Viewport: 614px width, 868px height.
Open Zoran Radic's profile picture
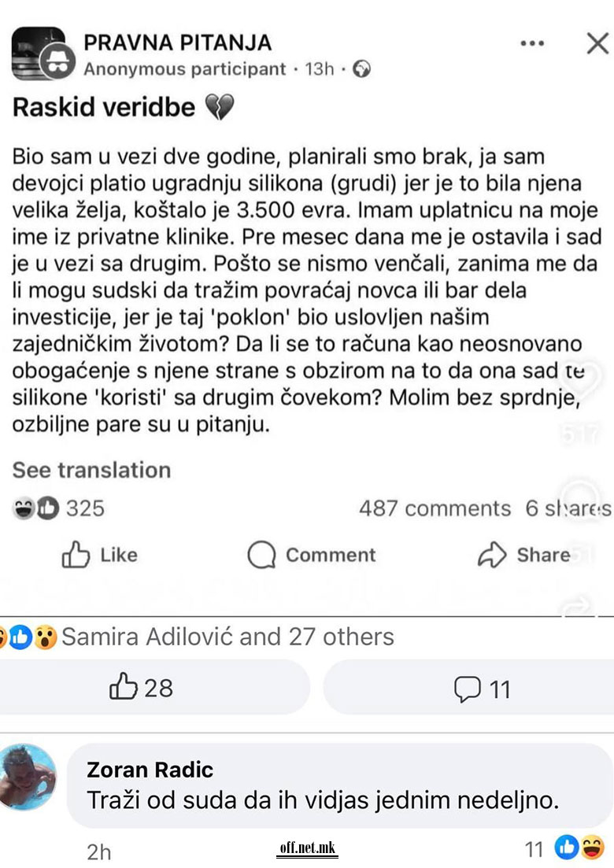click(x=28, y=777)
